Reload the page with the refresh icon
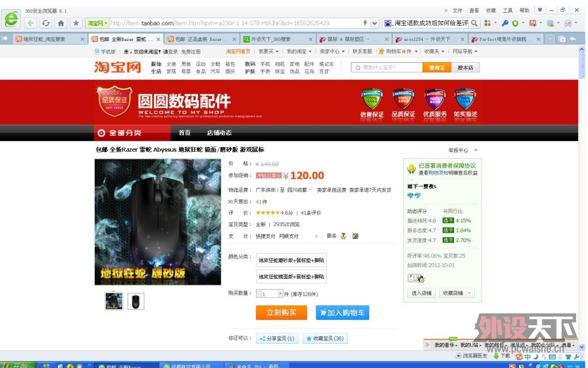 point(46,23)
